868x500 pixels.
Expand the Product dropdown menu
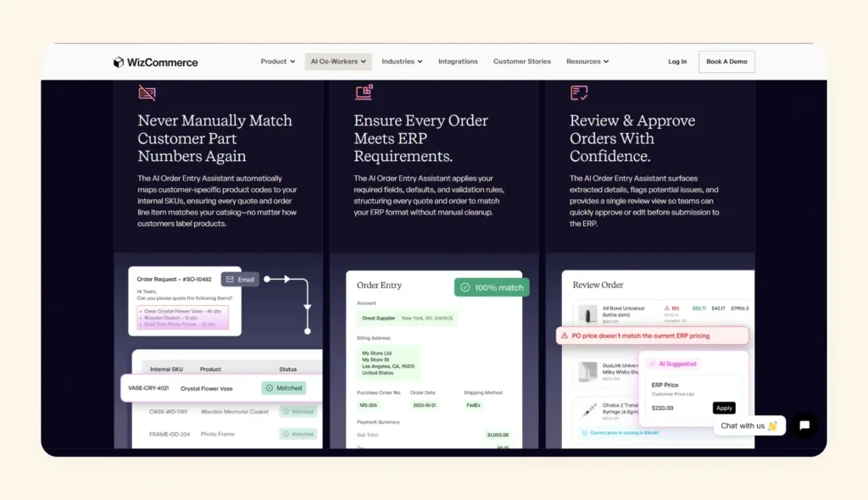click(x=278, y=62)
